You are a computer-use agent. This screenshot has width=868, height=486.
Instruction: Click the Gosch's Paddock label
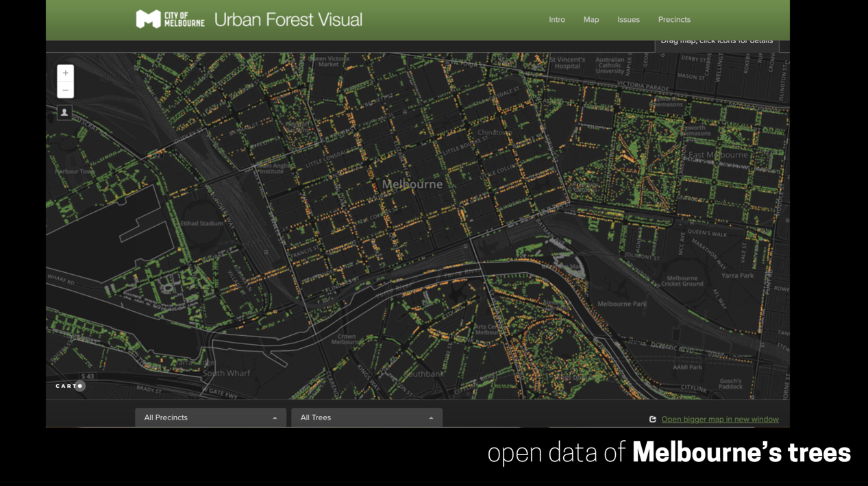click(730, 384)
